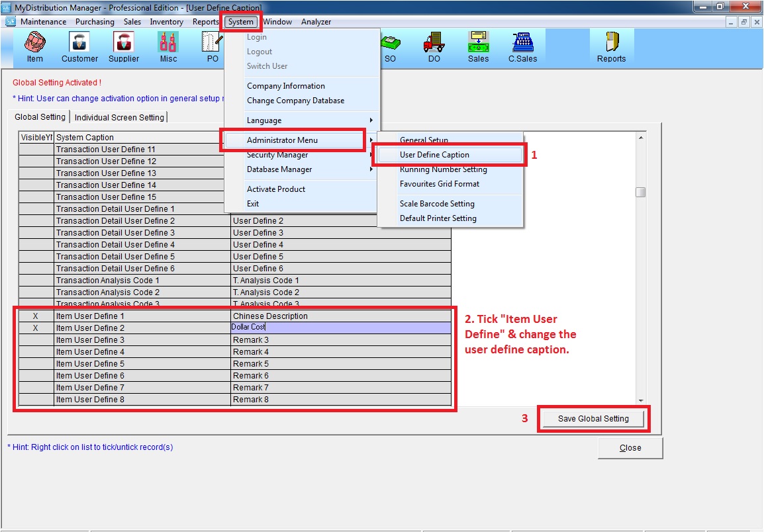This screenshot has height=532, width=764.
Task: Choose User Define Caption menu entry
Action: click(434, 155)
